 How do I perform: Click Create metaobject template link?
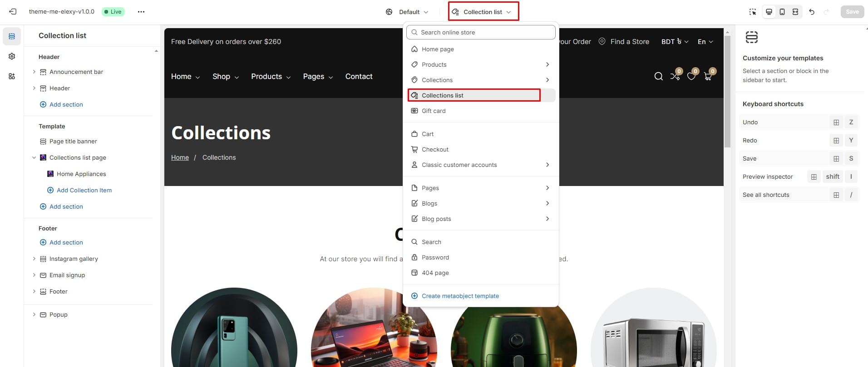(460, 296)
